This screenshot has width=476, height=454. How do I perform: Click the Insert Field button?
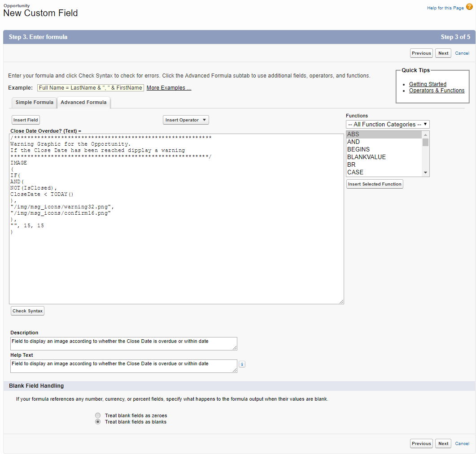pos(26,120)
